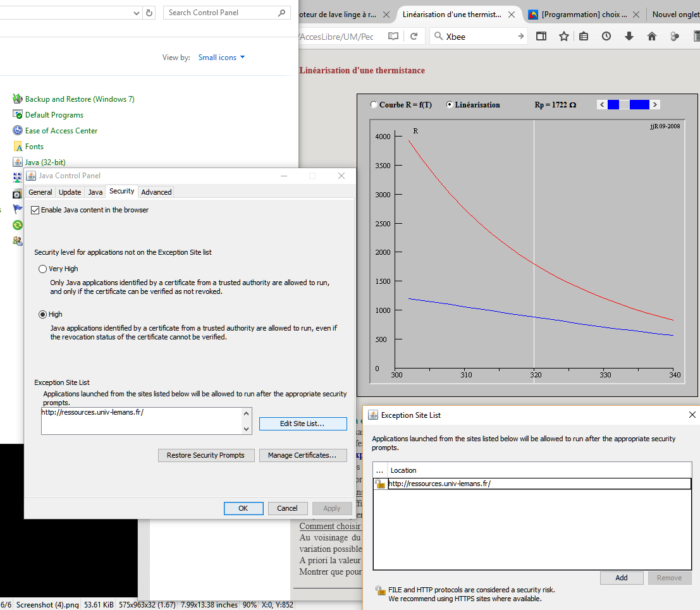
Task: Toggle reader view book icon
Action: click(393, 37)
